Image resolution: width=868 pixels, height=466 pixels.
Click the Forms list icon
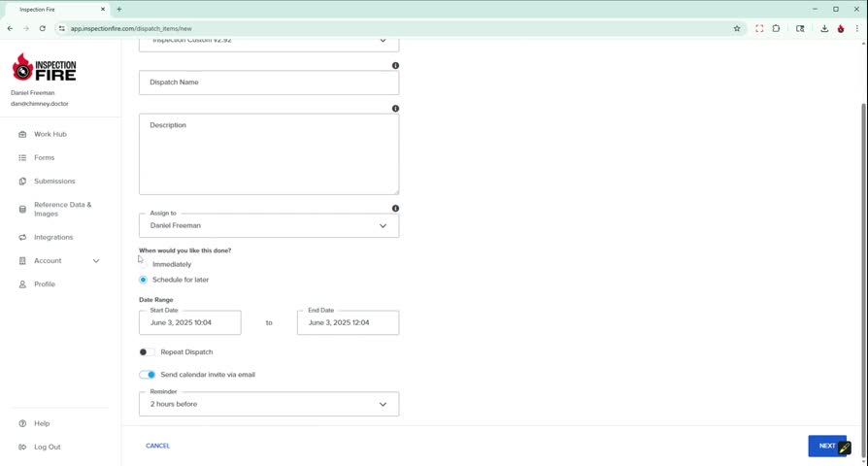click(22, 157)
